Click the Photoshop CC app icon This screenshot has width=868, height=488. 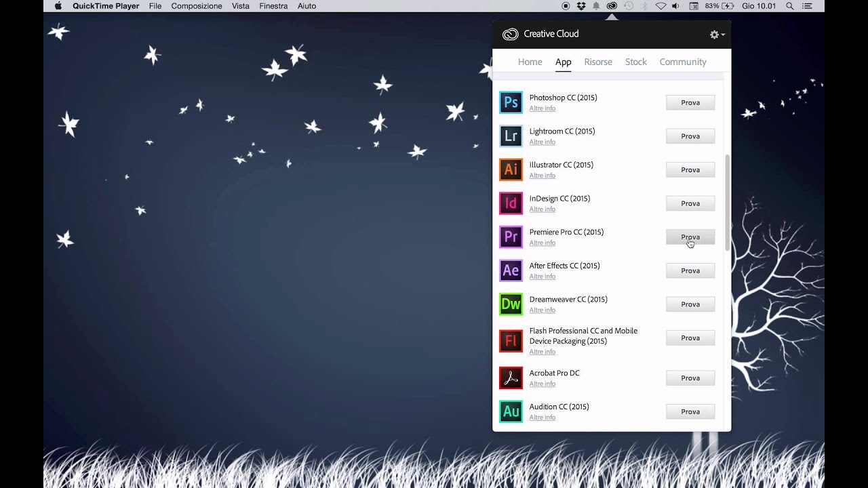coord(511,102)
